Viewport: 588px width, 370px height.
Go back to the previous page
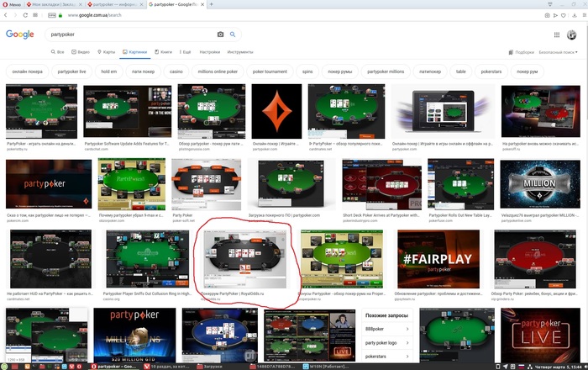pos(6,15)
